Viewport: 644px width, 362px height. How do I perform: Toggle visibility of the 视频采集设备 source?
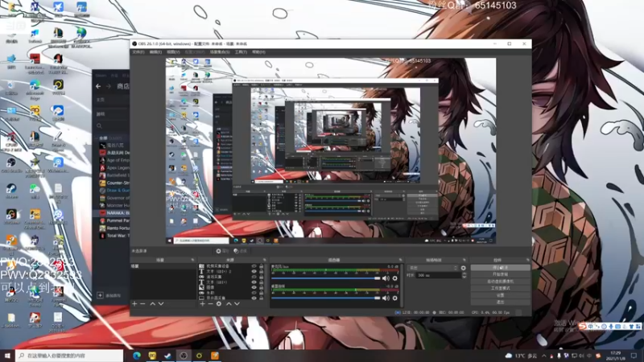point(254,266)
